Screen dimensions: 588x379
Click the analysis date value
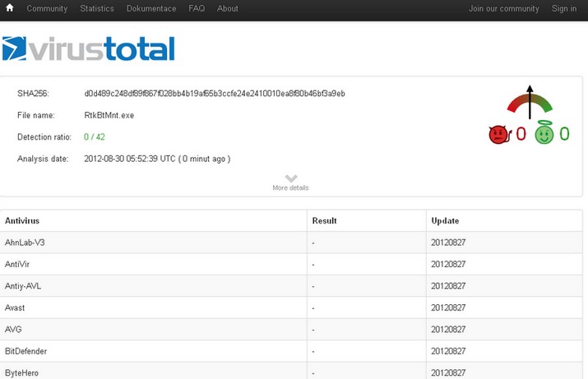[157, 159]
